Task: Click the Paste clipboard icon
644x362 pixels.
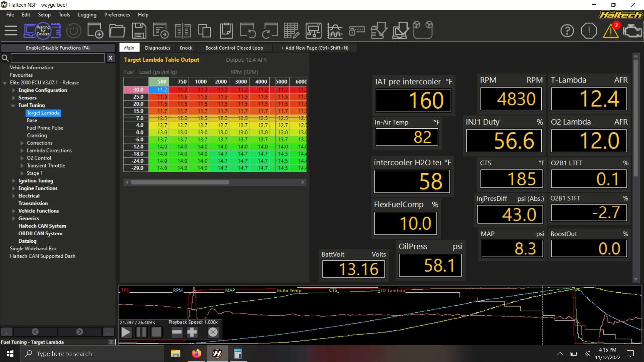Action: (x=226, y=31)
